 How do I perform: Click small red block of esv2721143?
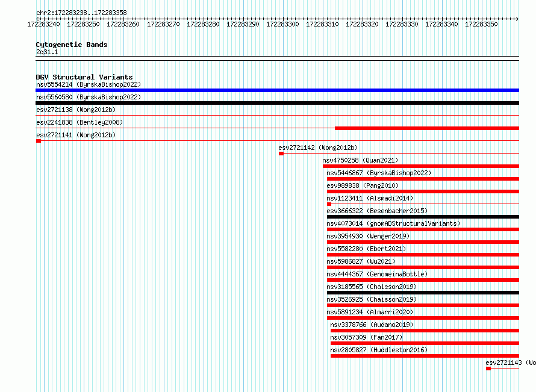pyautogui.click(x=488, y=369)
